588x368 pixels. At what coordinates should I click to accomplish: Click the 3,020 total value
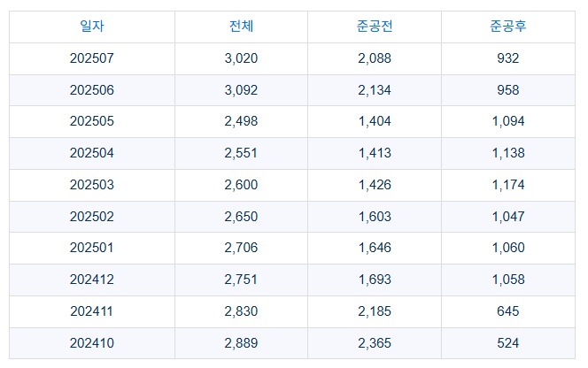tap(241, 58)
